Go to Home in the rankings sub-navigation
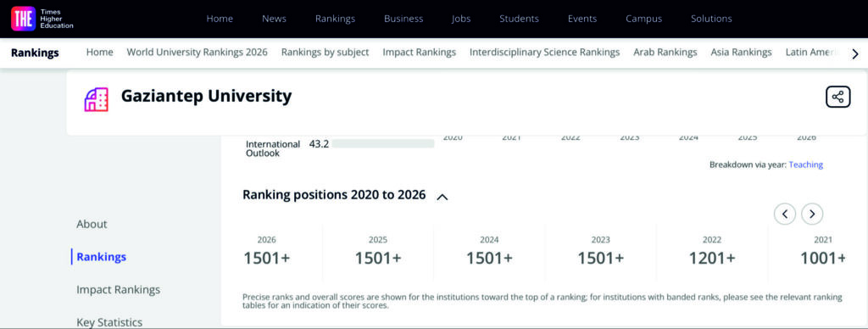The height and width of the screenshot is (329, 868). point(100,52)
